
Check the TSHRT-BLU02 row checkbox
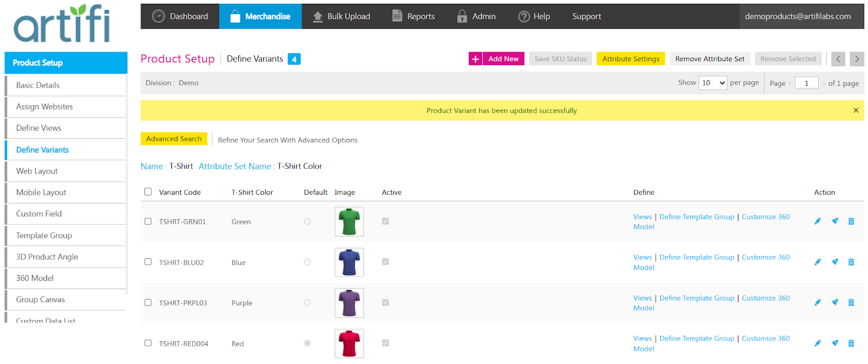[148, 261]
